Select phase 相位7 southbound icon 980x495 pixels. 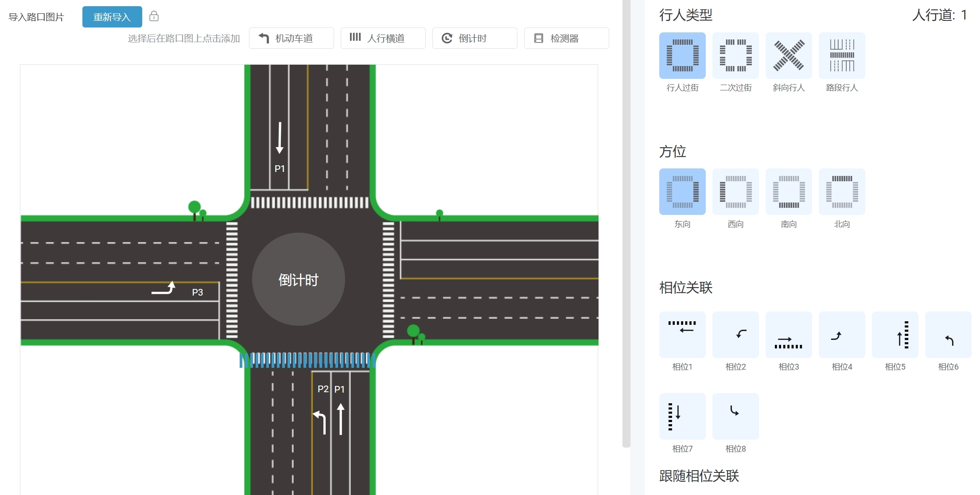[x=682, y=416]
